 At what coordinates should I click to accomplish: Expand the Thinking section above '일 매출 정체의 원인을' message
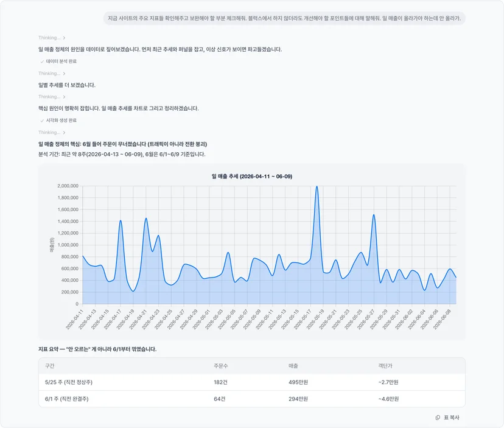(x=52, y=38)
